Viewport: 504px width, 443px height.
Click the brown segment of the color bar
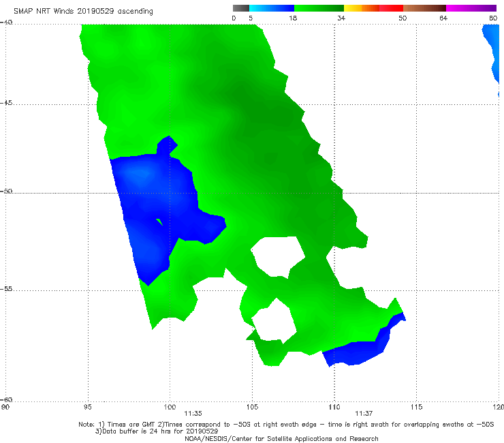coord(424,8)
